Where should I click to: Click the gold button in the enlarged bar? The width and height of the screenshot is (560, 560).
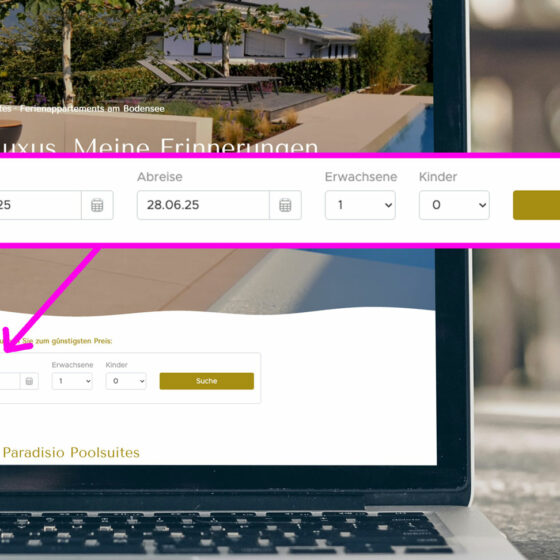(x=536, y=205)
